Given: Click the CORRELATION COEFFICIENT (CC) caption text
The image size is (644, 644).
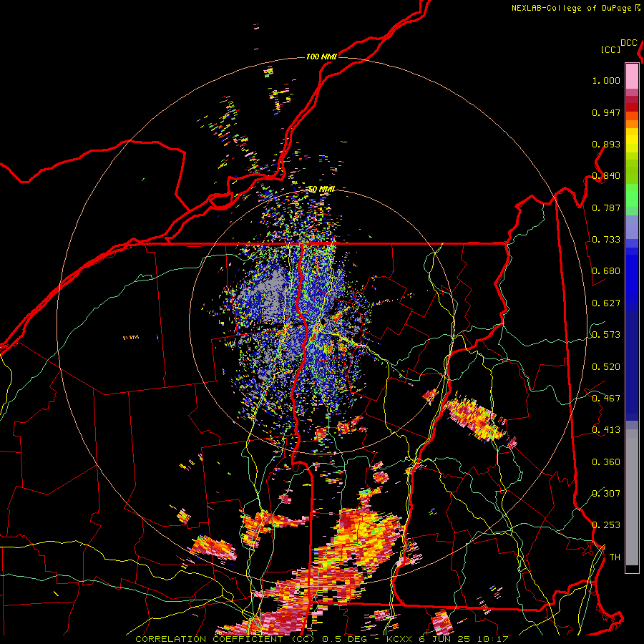Looking at the screenshot, I should pos(225,639).
